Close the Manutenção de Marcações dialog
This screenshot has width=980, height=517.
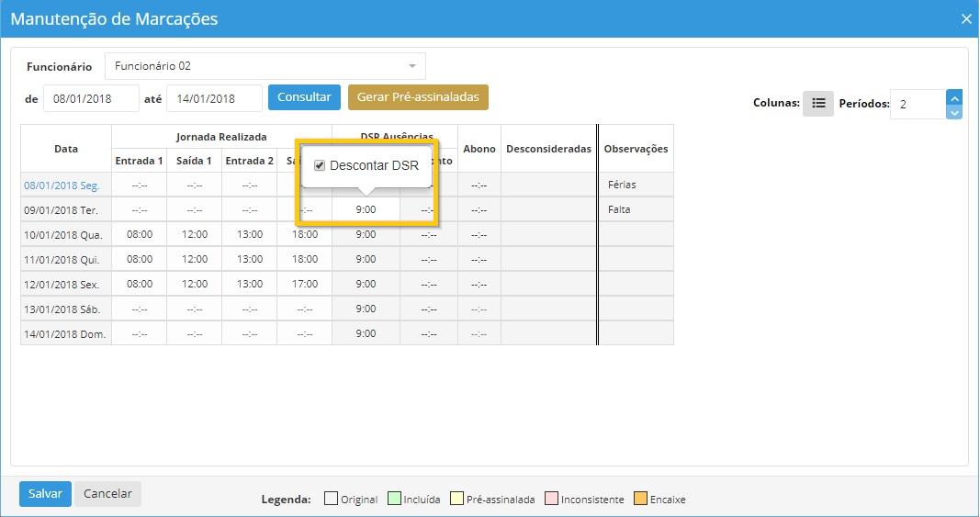965,19
